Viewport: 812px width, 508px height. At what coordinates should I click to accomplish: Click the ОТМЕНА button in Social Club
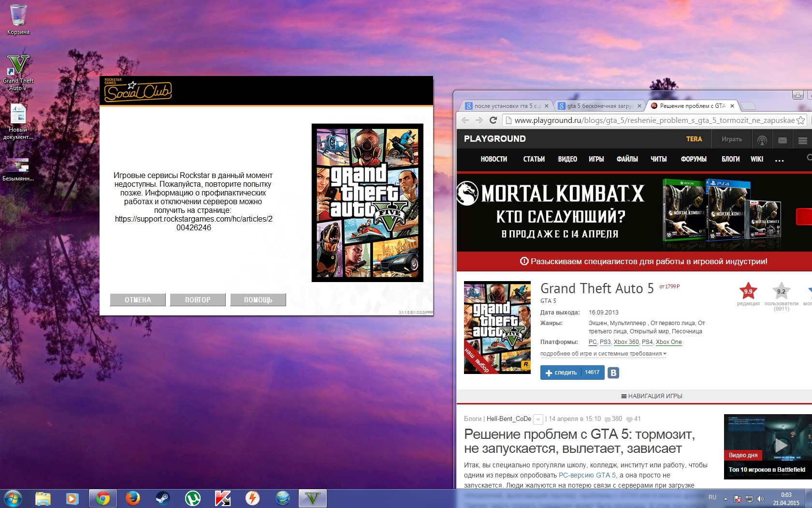pyautogui.click(x=138, y=300)
